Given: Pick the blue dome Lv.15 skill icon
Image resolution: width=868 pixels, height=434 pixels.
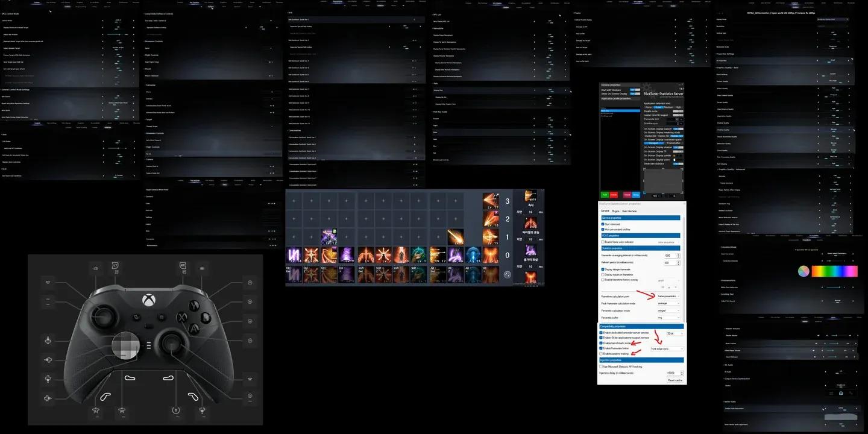Looking at the screenshot, I should pyautogui.click(x=473, y=254).
